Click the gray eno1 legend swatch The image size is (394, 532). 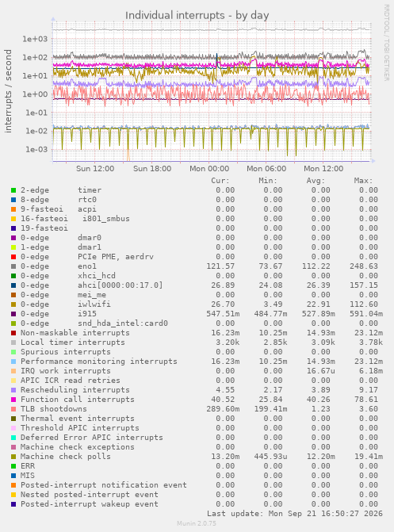13,266
